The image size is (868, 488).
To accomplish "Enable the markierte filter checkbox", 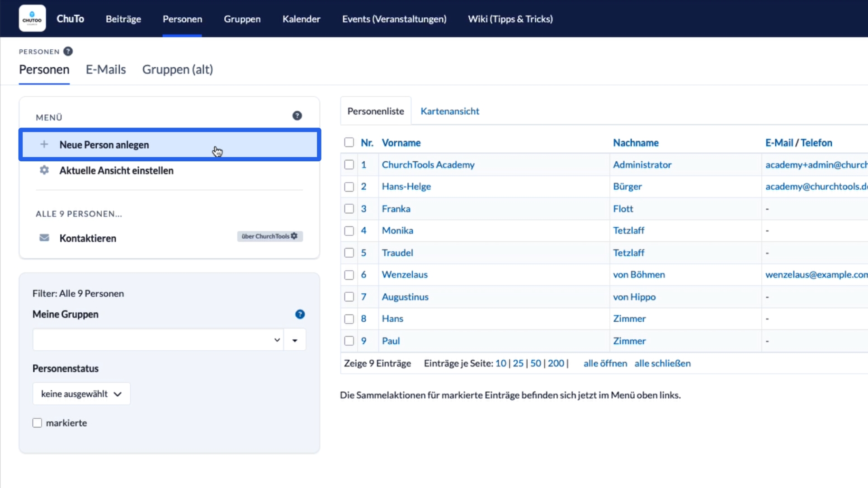I will pyautogui.click(x=37, y=423).
